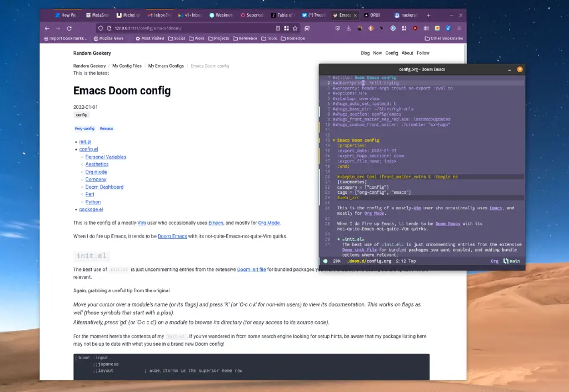Click the shield tracking protection icon

[101, 28]
